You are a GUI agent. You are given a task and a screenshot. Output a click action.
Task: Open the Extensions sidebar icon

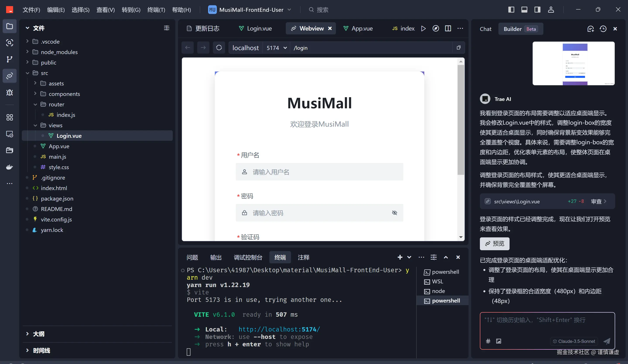(x=9, y=117)
